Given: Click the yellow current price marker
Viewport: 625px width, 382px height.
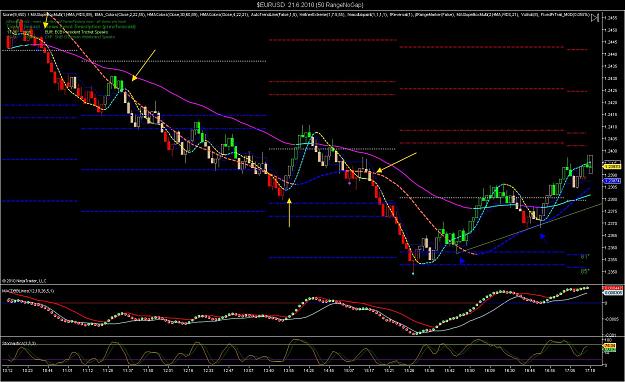Looking at the screenshot, I should click(612, 167).
